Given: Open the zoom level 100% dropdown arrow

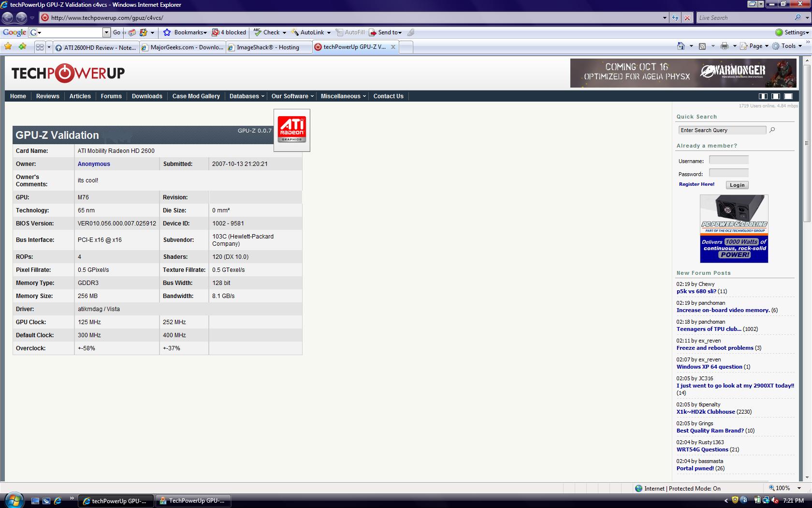Looking at the screenshot, I should 799,488.
